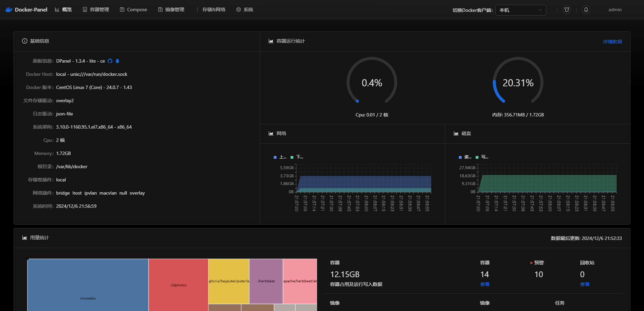644x311 pixels.
Task: Click the 内存: 356.71MB / 1.72GB label
Action: point(518,115)
